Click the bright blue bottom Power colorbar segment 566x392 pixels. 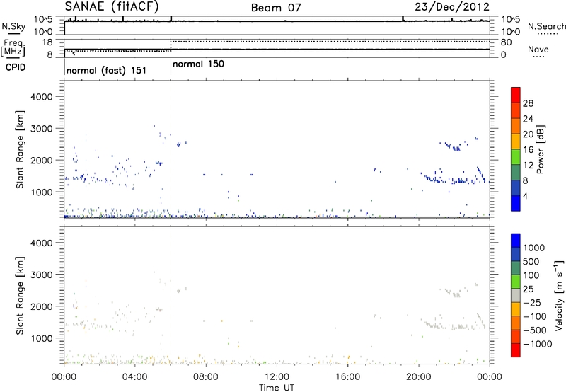coord(516,203)
